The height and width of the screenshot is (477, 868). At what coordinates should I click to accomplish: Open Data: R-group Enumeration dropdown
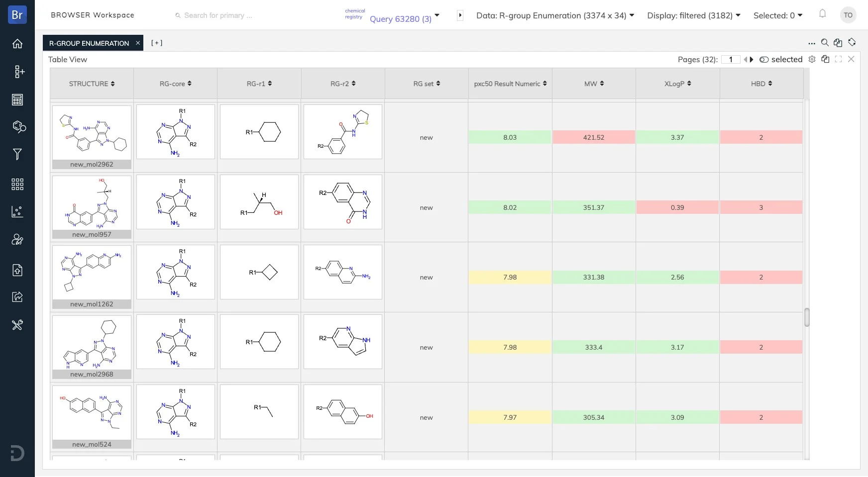pyautogui.click(x=555, y=15)
